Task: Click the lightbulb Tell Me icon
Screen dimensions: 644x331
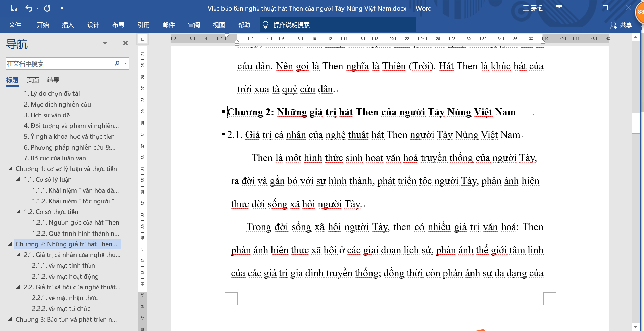Action: (x=265, y=25)
